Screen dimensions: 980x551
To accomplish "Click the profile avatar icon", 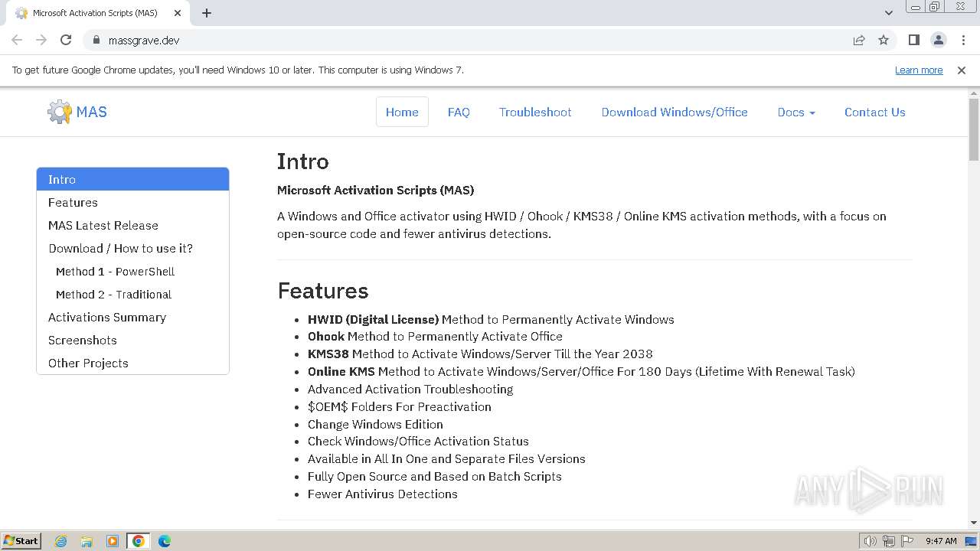I will tap(938, 40).
